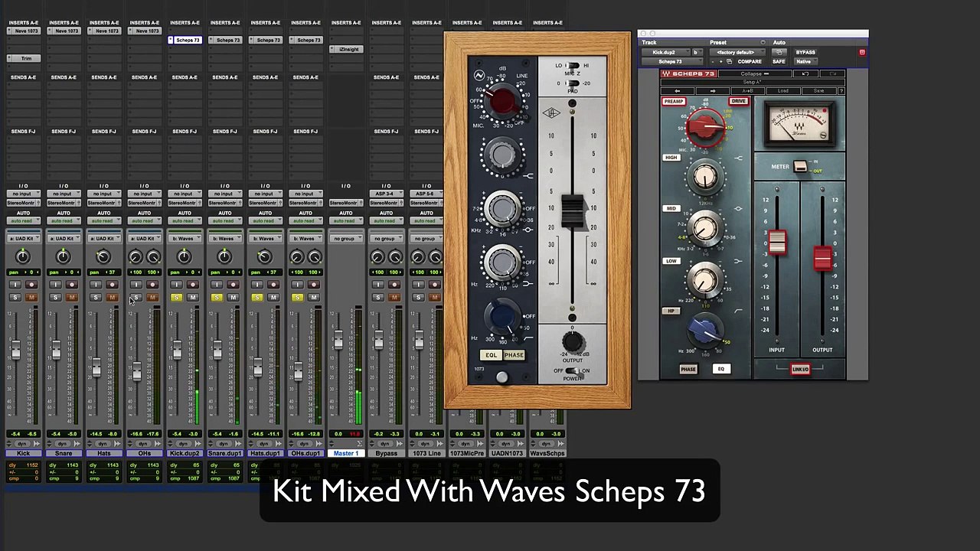Click the Hats.dup1 track pan knob
Screen dimensions: 980x551
(x=264, y=258)
